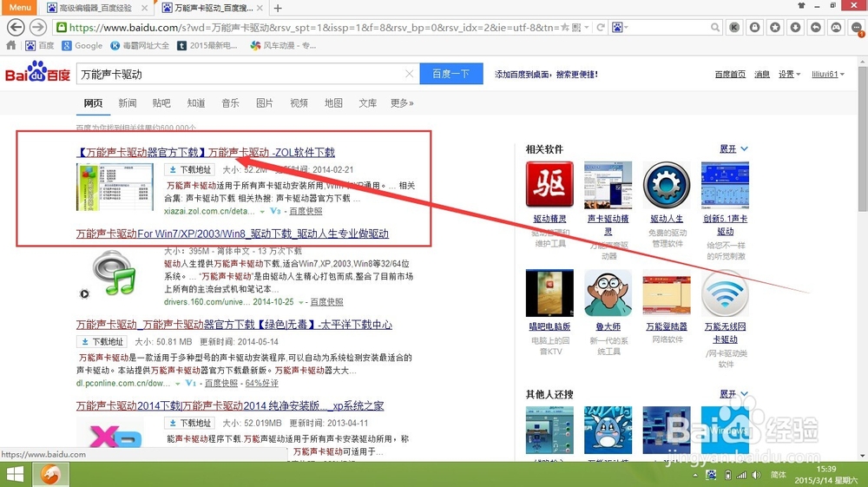868x487 pixels.
Task: Open the 2015最新电... bookmark
Action: (207, 45)
